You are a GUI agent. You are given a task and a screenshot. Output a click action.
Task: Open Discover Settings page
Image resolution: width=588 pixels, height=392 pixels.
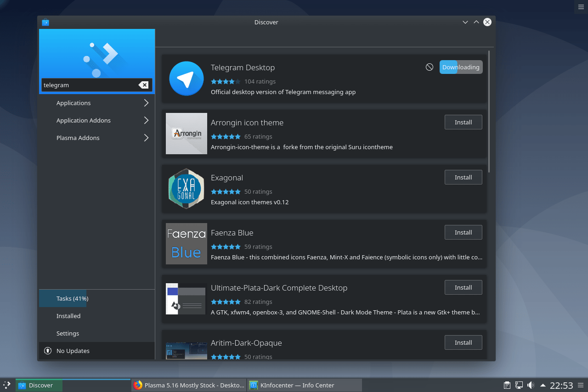[x=67, y=333]
